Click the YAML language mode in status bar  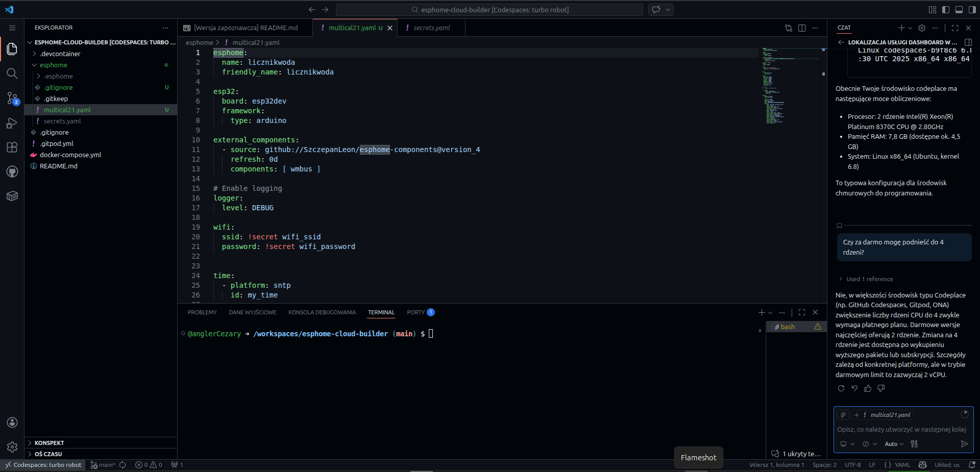point(902,465)
